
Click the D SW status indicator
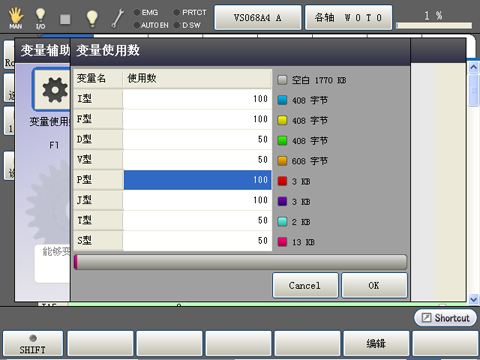[x=187, y=25]
